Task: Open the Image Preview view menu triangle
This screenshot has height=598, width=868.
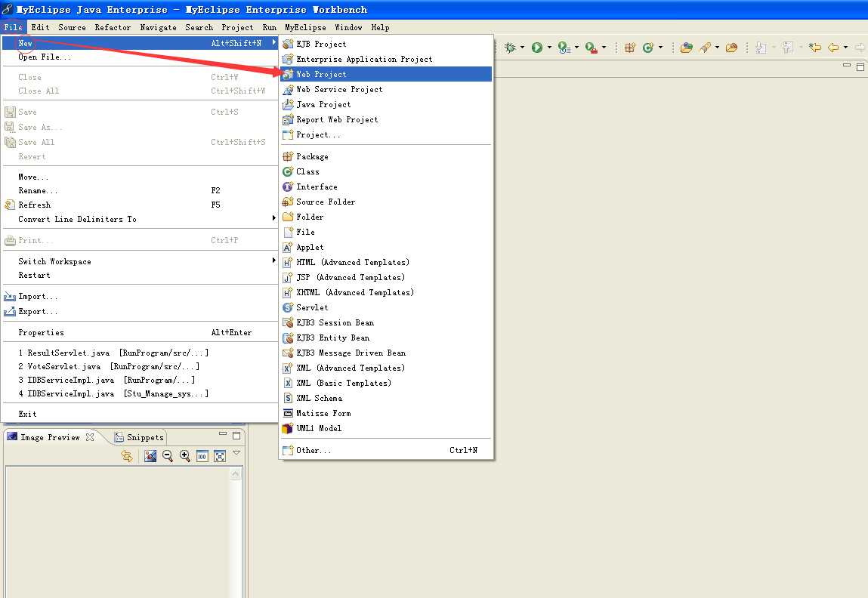Action: tap(236, 453)
